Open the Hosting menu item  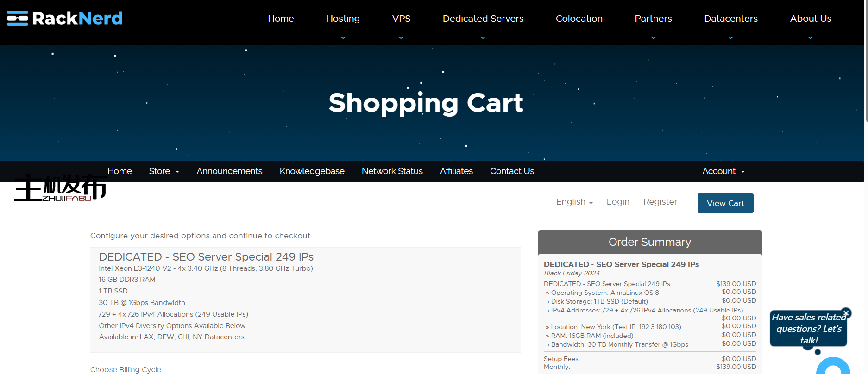tap(343, 19)
